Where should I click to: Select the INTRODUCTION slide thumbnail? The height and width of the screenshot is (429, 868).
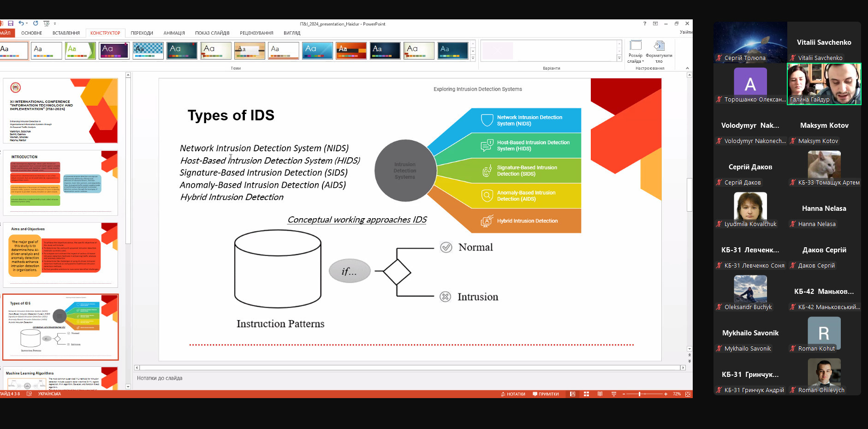click(x=60, y=183)
